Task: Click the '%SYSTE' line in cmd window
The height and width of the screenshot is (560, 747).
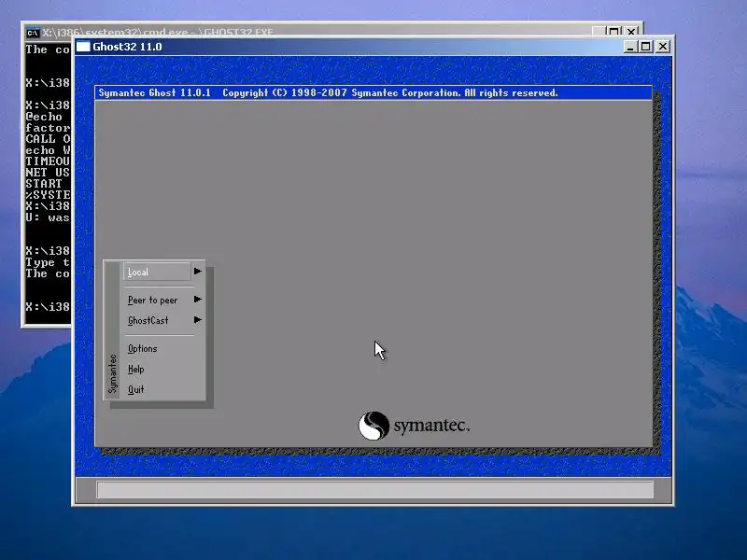Action: click(x=48, y=195)
